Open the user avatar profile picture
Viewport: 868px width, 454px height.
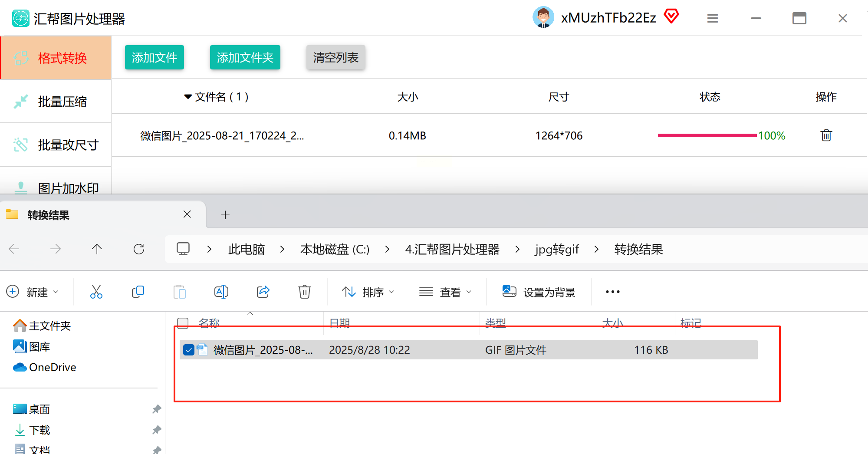[543, 17]
